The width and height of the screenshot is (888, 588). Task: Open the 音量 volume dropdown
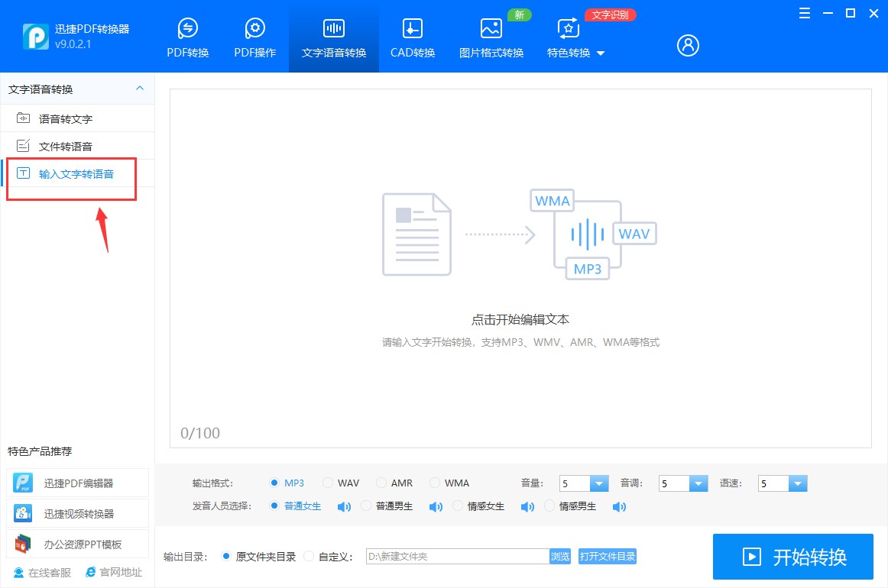tap(598, 483)
